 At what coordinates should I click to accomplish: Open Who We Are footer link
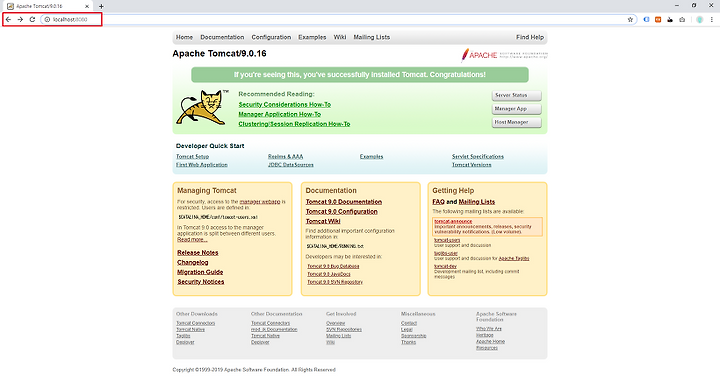[x=489, y=329]
